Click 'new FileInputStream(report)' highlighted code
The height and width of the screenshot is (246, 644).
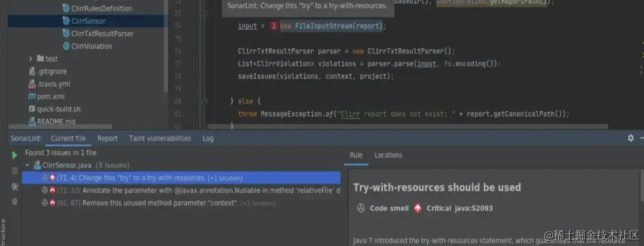click(x=331, y=26)
